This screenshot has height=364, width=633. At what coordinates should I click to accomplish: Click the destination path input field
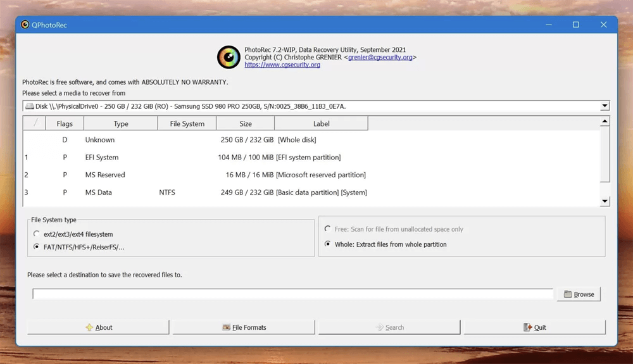click(292, 294)
